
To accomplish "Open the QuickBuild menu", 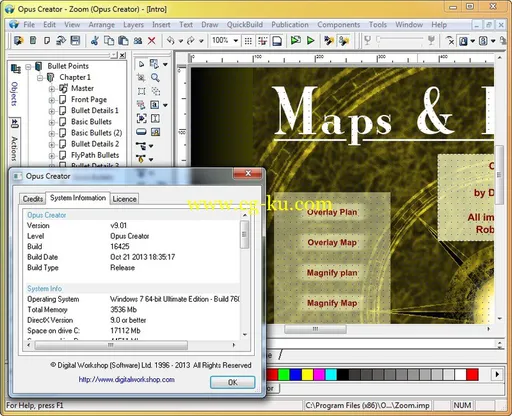I will tap(245, 25).
